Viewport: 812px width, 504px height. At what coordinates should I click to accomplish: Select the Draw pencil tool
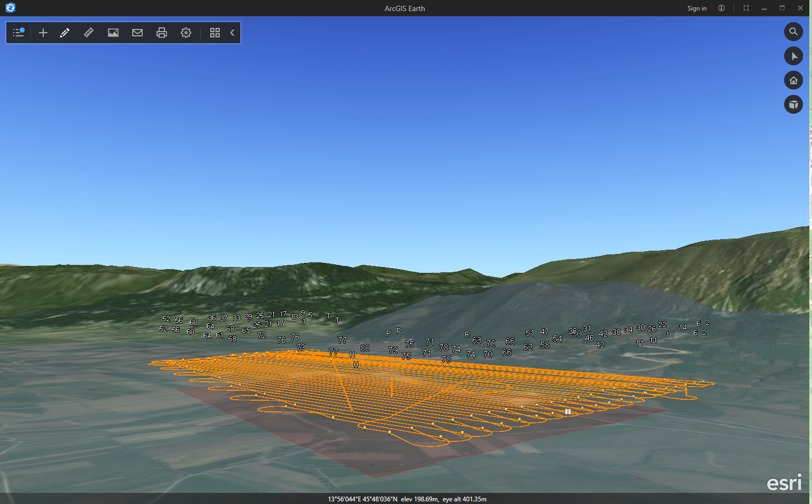click(65, 33)
